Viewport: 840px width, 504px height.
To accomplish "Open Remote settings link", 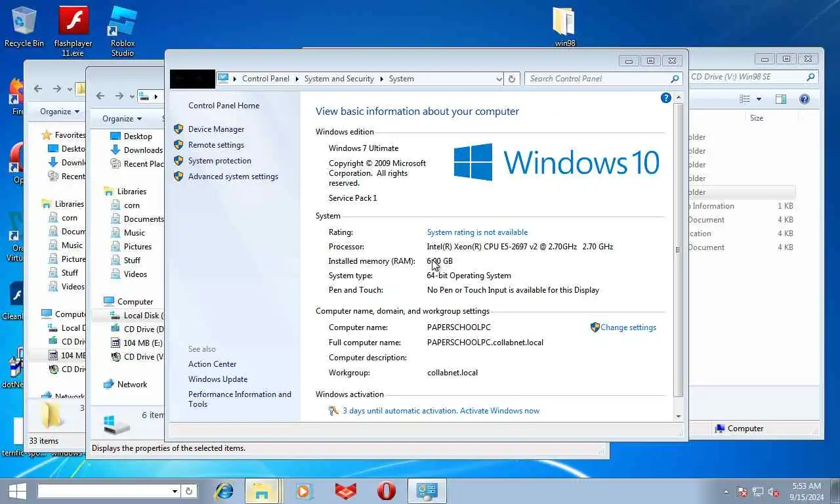I will [216, 145].
